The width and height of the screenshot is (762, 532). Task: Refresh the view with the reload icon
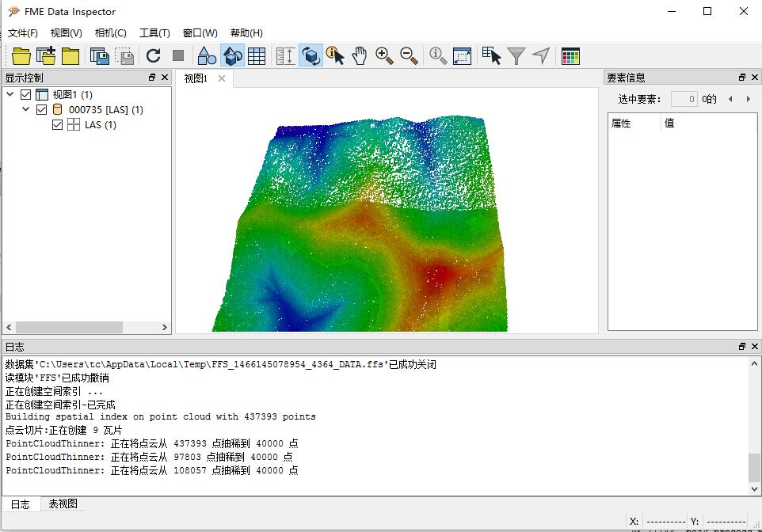[x=153, y=56]
